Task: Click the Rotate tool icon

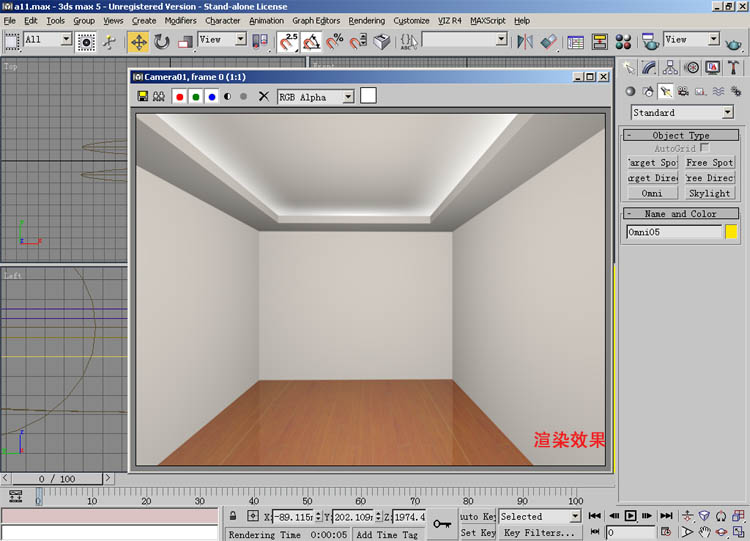Action: coord(161,41)
